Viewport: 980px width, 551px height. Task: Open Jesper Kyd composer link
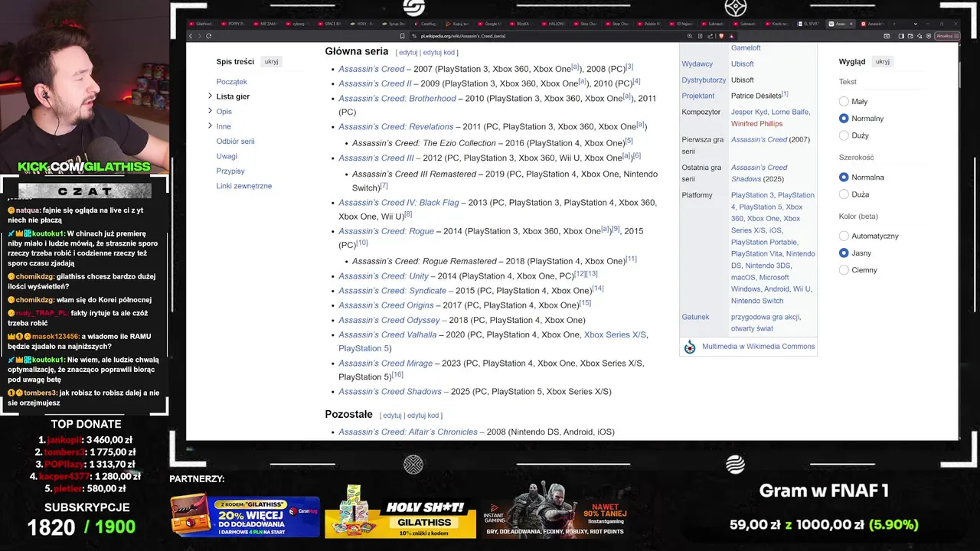pyautogui.click(x=748, y=112)
